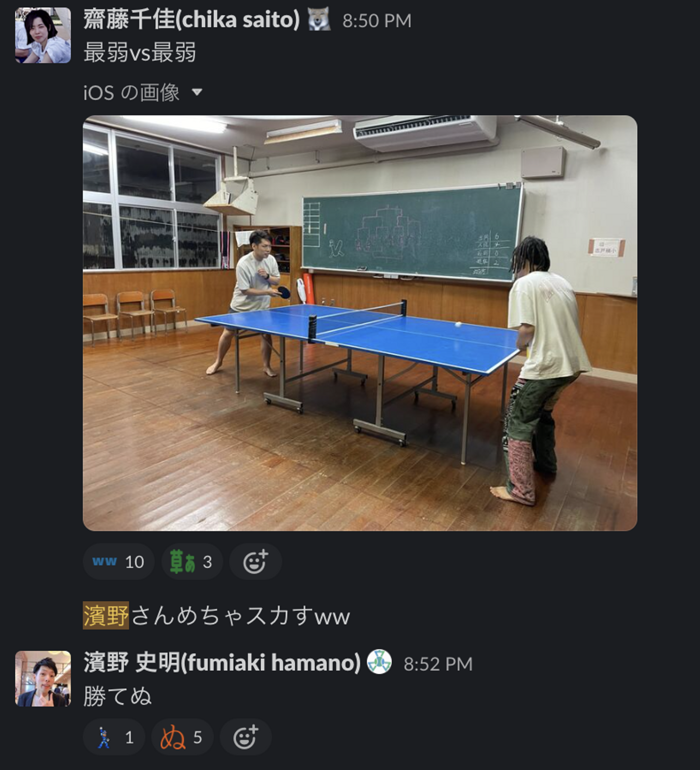Click chika saito's profile avatar
The width and height of the screenshot is (700, 770).
[43, 35]
